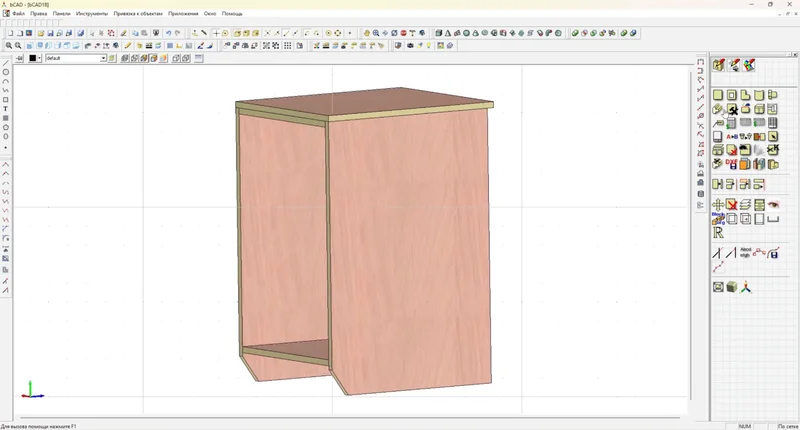800x430 pixels.
Task: Open the Файл menu
Action: point(18,14)
